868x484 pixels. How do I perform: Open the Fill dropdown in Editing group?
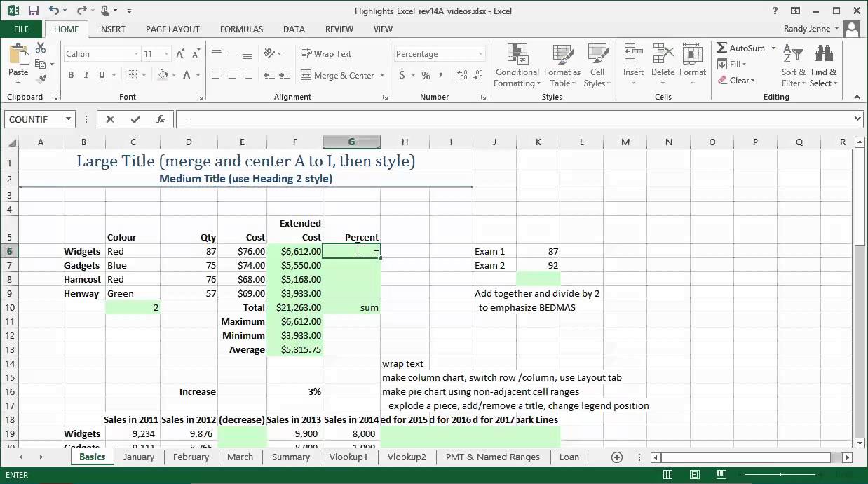coord(732,64)
